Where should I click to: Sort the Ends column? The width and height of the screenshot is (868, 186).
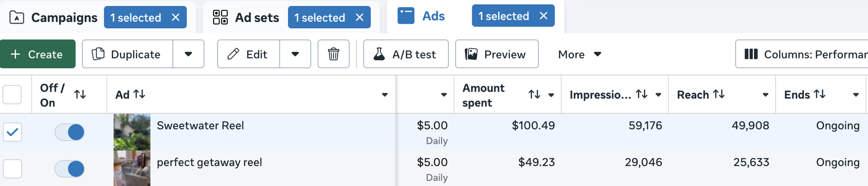(x=820, y=94)
